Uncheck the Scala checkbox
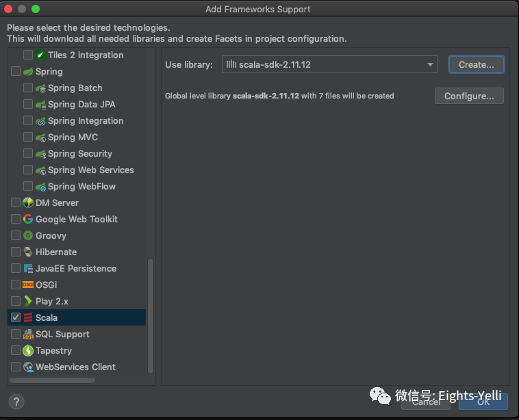Screen dimensions: 519x420 point(16,317)
